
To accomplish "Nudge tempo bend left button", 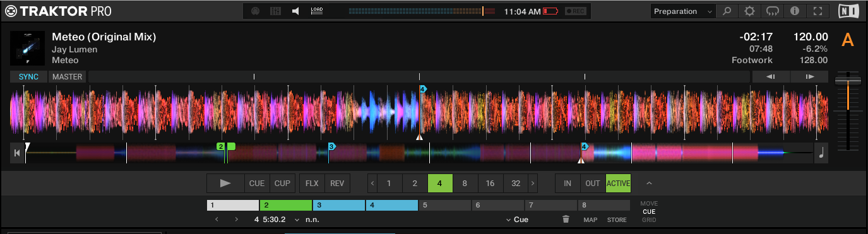I will coord(770,77).
